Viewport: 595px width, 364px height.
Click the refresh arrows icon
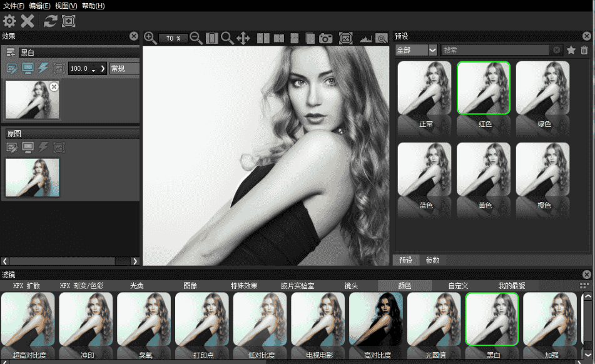pyautogui.click(x=51, y=21)
